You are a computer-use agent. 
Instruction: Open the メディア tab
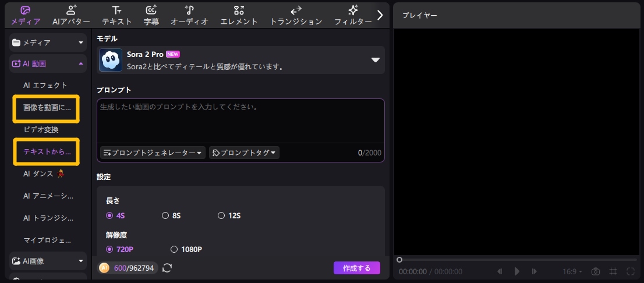click(26, 16)
